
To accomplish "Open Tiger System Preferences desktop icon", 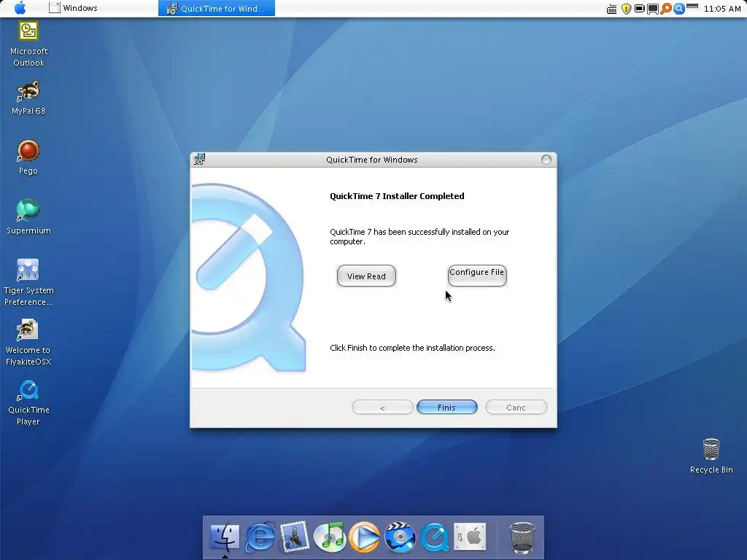I will 28,283.
